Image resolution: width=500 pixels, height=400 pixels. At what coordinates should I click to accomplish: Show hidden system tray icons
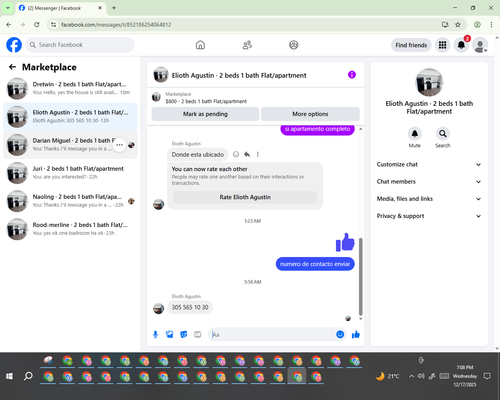click(x=411, y=376)
